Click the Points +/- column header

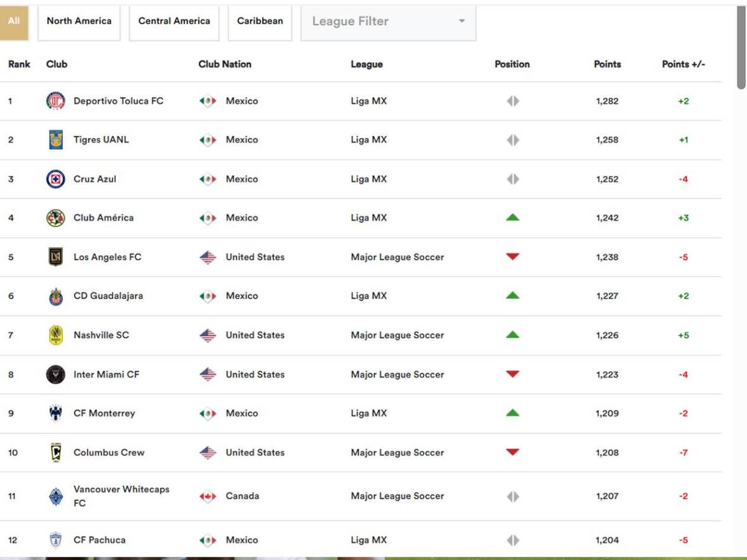[684, 64]
